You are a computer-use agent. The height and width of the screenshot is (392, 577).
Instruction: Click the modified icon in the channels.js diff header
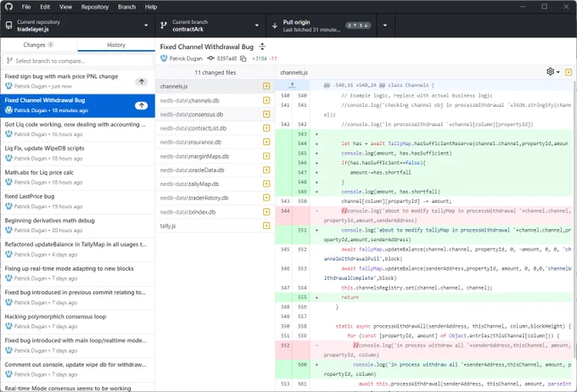[569, 72]
